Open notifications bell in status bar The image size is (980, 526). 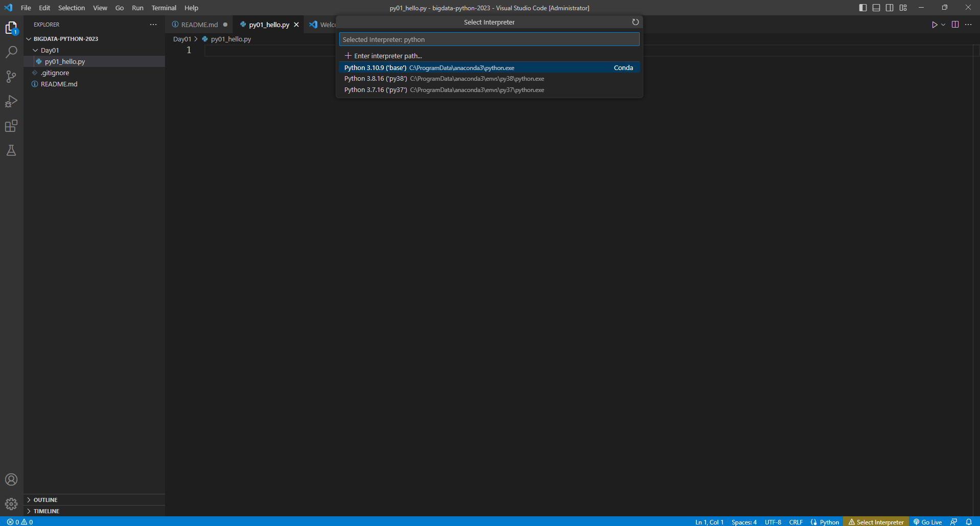[x=969, y=522]
